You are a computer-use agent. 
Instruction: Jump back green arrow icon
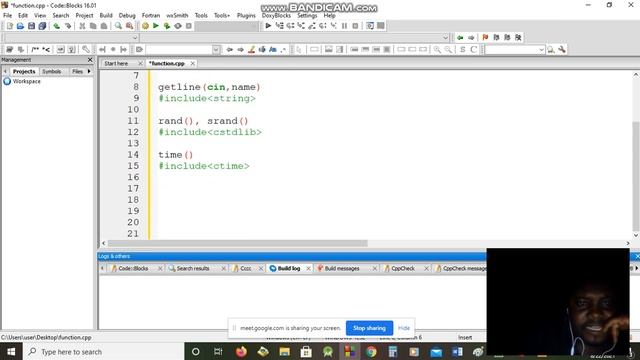pos(460,37)
